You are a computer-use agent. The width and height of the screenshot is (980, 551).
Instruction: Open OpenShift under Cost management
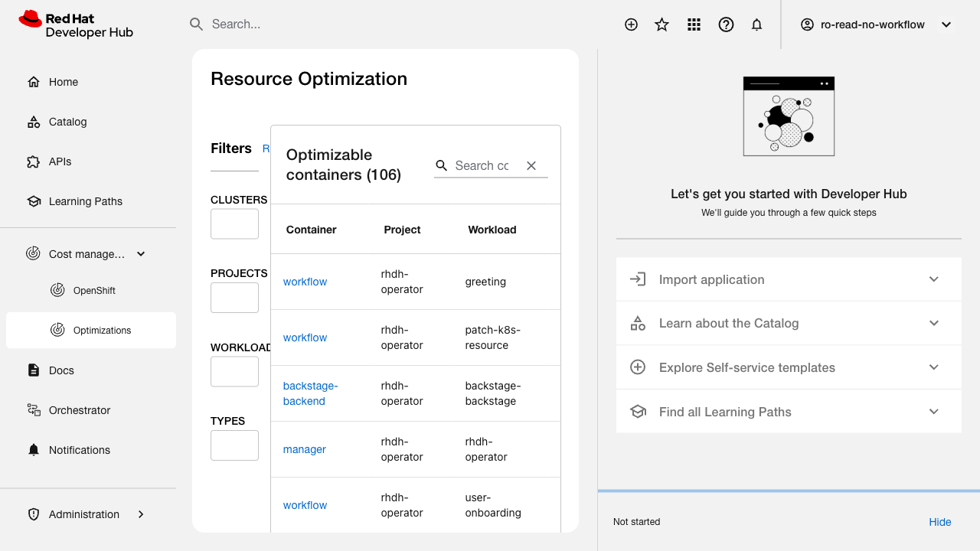tap(94, 291)
